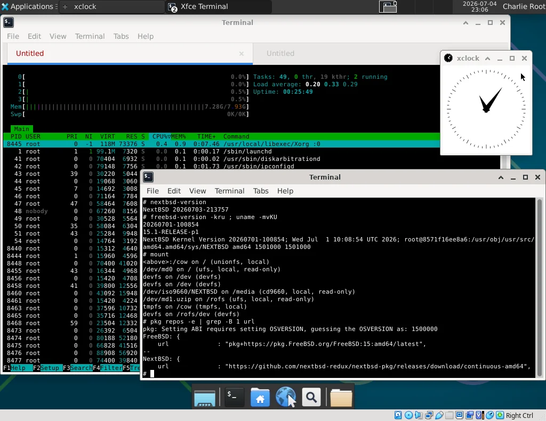
Task: Roll up the xclock window
Action: [488, 59]
